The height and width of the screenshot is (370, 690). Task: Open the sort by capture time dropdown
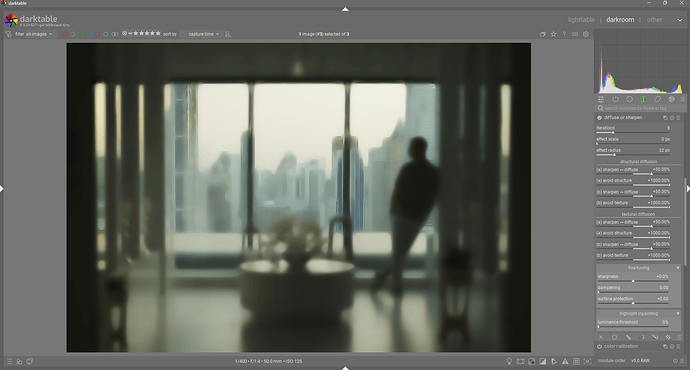[x=203, y=34]
